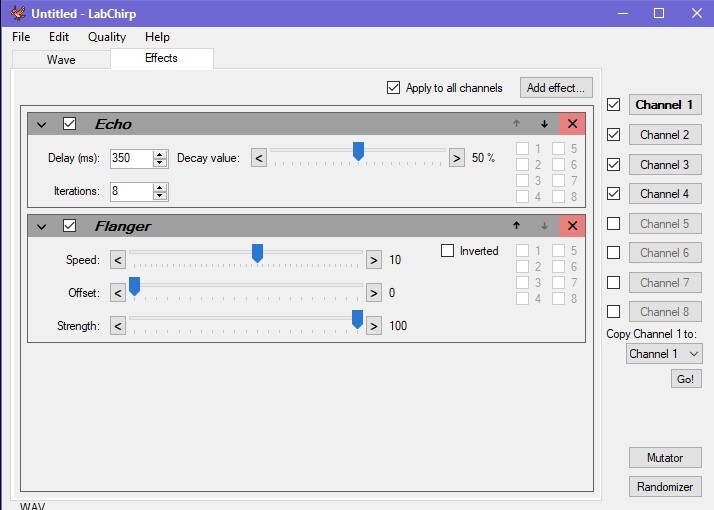Increase Flanger Offset with the right arrow button
This screenshot has height=510, width=714.
[374, 293]
